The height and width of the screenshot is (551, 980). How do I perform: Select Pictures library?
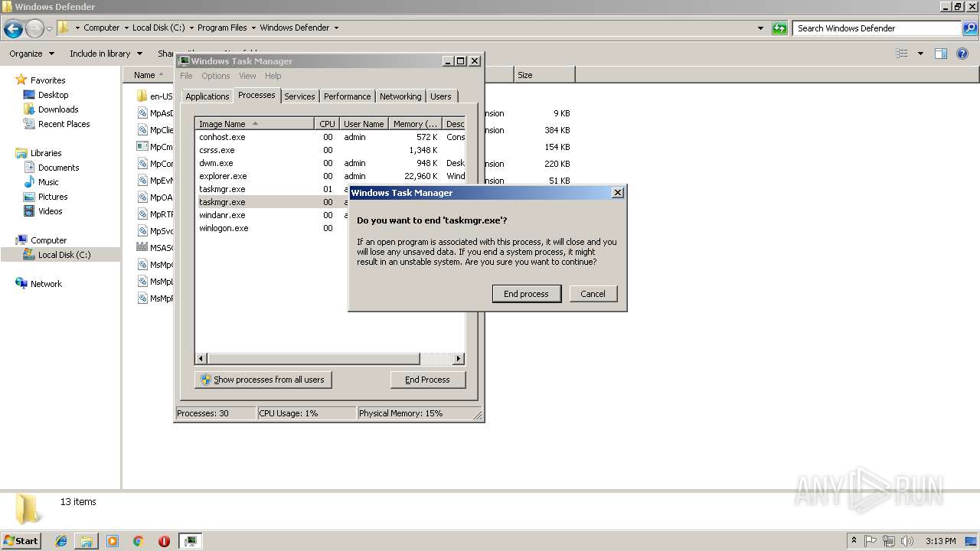point(53,197)
